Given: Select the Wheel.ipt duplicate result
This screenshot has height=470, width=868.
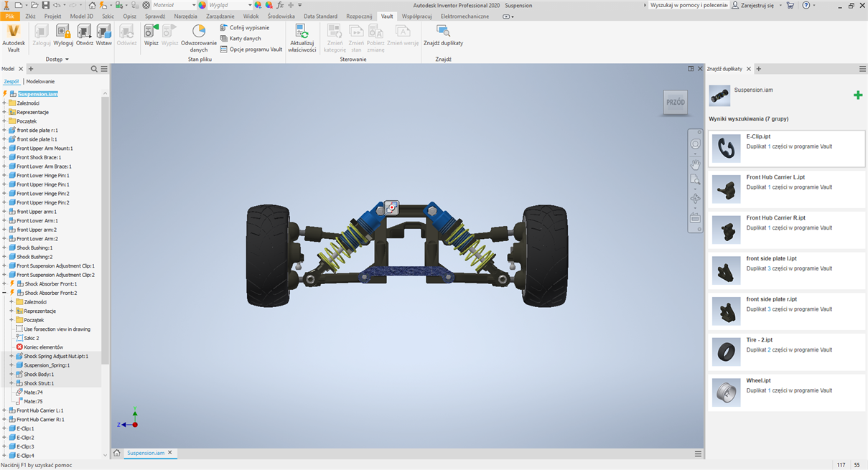Looking at the screenshot, I should click(x=786, y=393).
